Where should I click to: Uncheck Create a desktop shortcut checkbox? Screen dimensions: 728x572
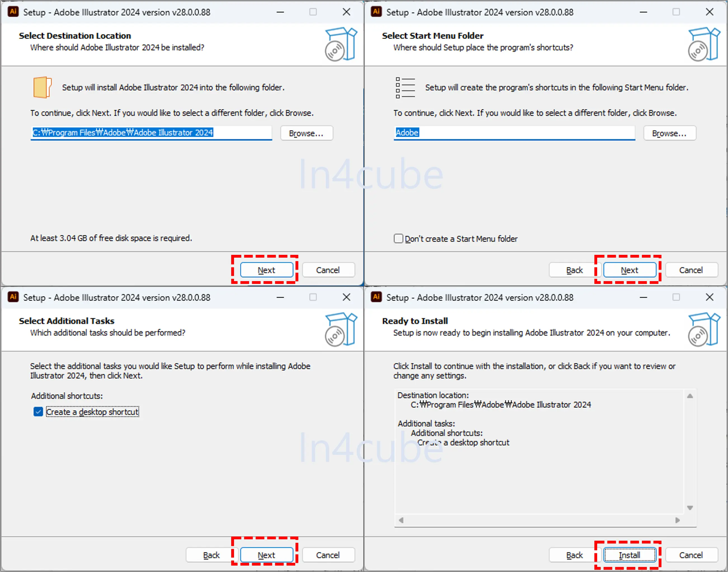coord(38,412)
